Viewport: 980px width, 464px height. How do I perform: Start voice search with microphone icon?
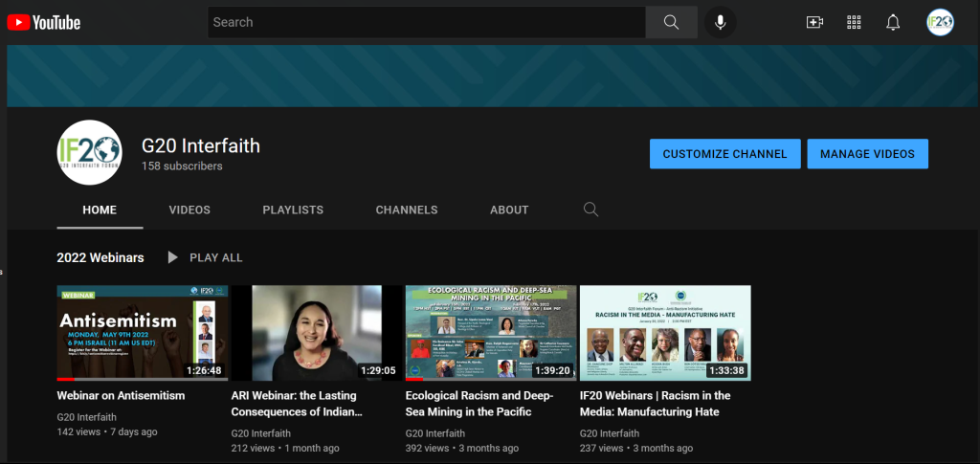[720, 22]
